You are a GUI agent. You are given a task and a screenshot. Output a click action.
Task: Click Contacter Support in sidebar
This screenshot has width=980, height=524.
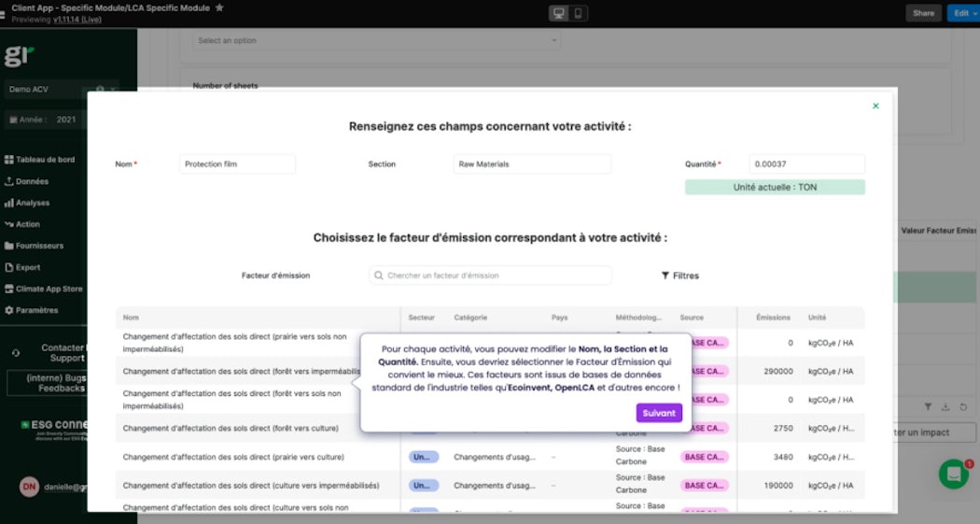tap(63, 353)
